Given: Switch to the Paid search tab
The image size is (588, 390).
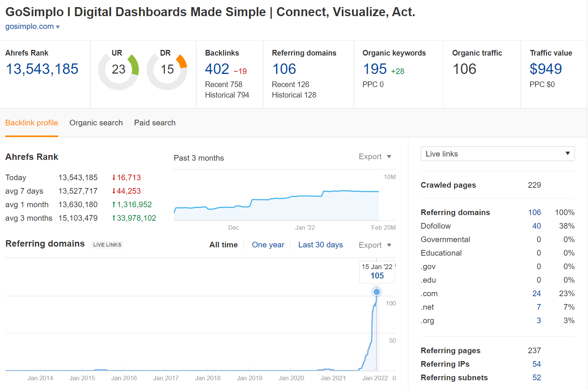Looking at the screenshot, I should point(155,123).
